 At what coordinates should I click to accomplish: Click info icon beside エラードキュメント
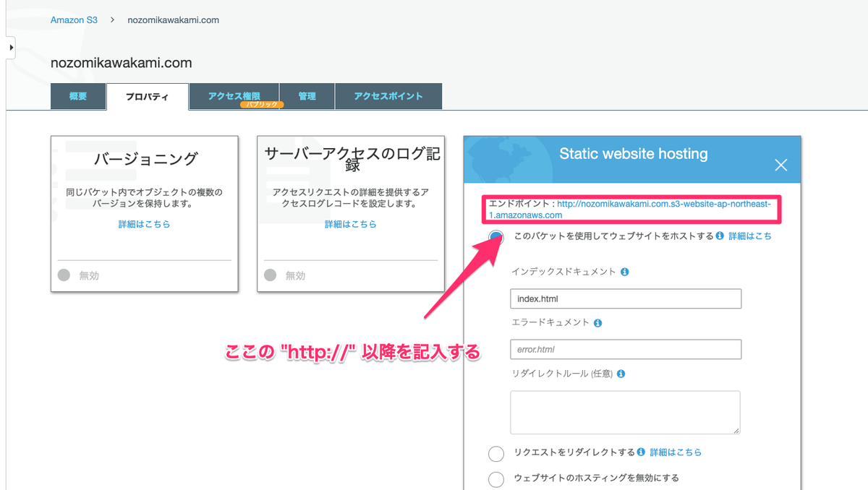coord(598,323)
